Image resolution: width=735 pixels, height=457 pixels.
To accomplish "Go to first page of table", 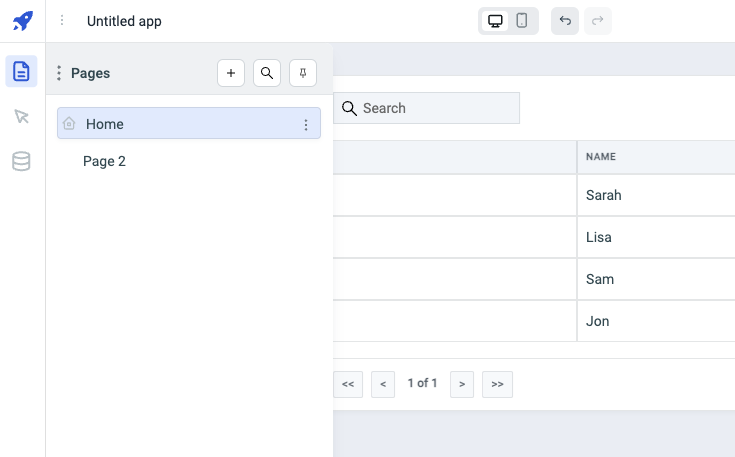I will click(348, 384).
